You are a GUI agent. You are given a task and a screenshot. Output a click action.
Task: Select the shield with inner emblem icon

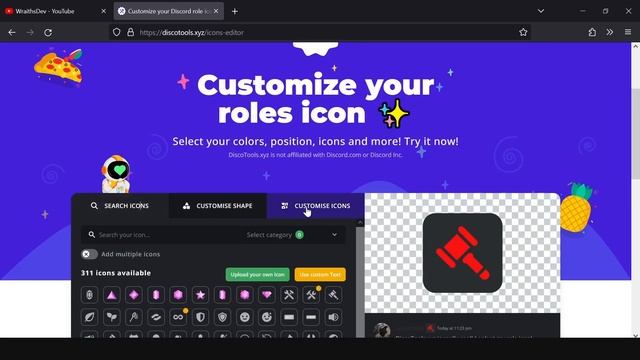(222, 317)
